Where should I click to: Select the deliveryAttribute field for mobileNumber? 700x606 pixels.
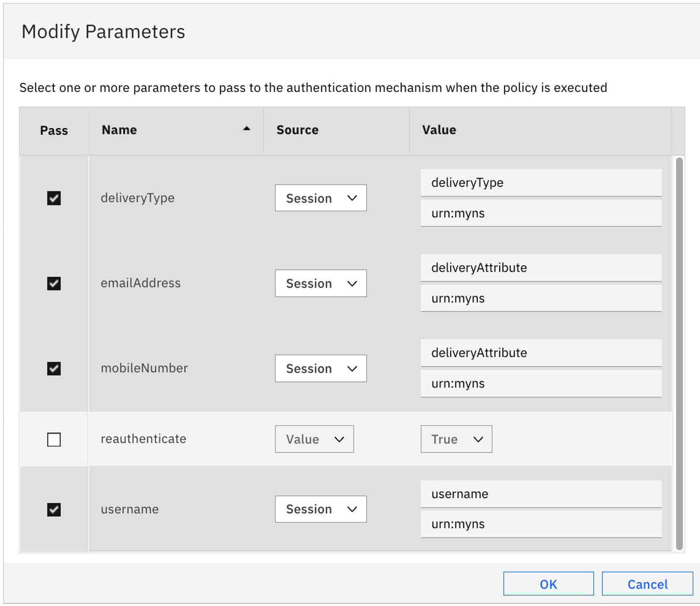point(541,353)
